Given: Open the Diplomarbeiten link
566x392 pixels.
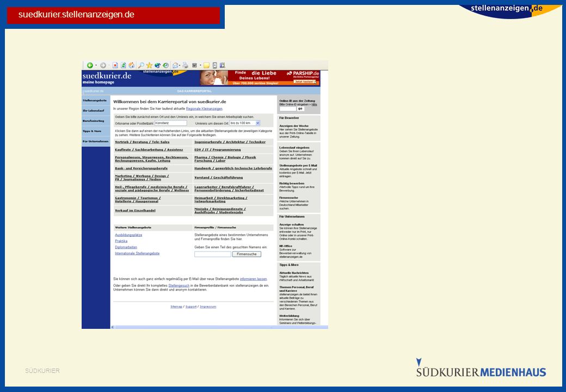Looking at the screenshot, I should 126,247.
